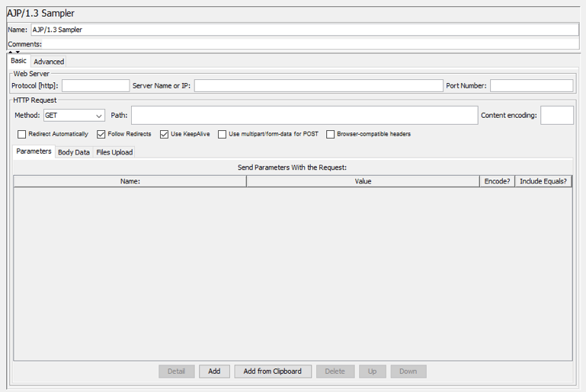Viewport: 586px width, 392px height.
Task: Click the Add parameter button
Action: [214, 371]
